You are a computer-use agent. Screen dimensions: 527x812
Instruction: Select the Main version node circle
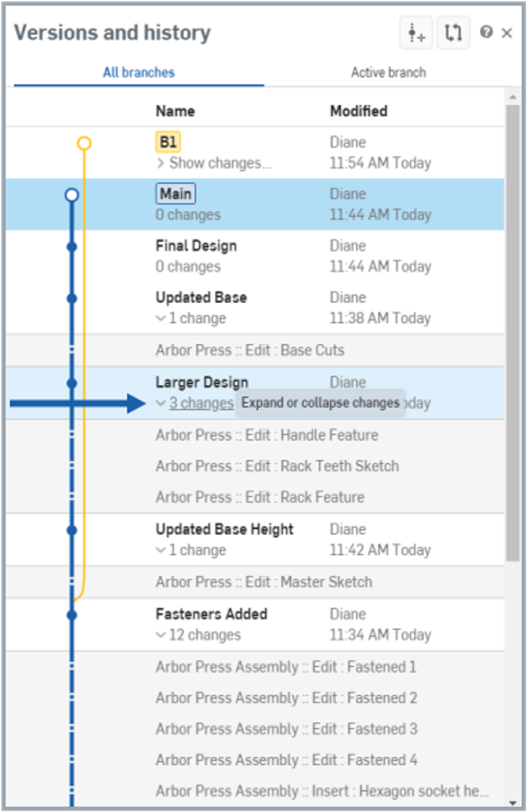[71, 195]
